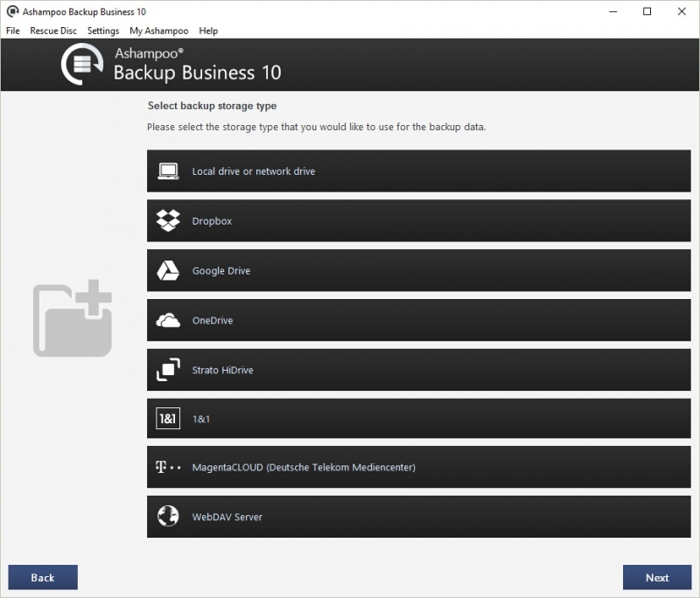Click the Strato HiDrive squares icon
The height and width of the screenshot is (598, 700).
tap(168, 370)
